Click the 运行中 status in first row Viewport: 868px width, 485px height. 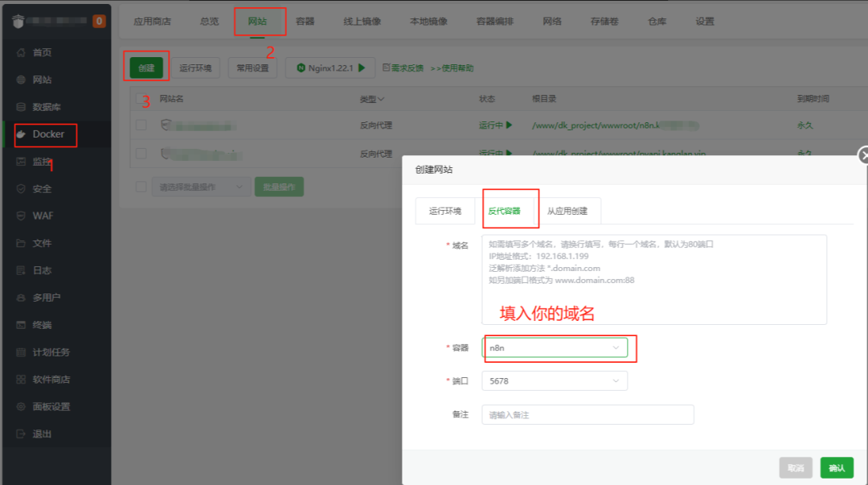click(x=495, y=125)
